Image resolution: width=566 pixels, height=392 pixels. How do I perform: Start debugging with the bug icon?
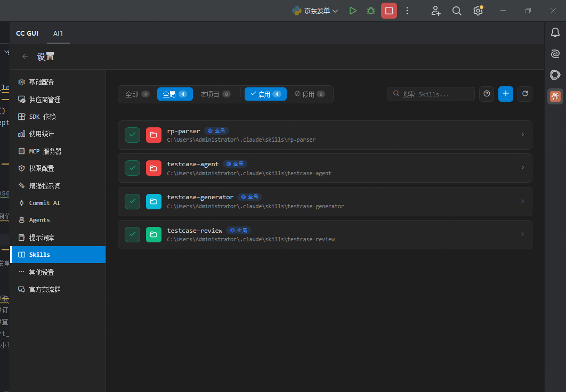(x=371, y=11)
